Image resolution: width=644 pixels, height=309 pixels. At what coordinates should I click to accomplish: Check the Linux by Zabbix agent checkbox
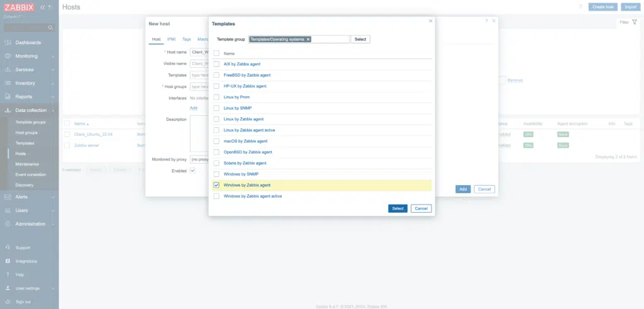click(x=216, y=119)
